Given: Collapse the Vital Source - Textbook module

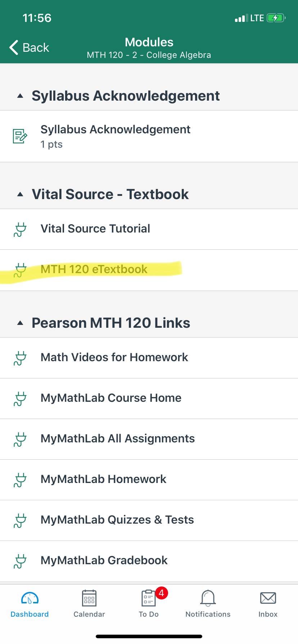Looking at the screenshot, I should [20, 194].
